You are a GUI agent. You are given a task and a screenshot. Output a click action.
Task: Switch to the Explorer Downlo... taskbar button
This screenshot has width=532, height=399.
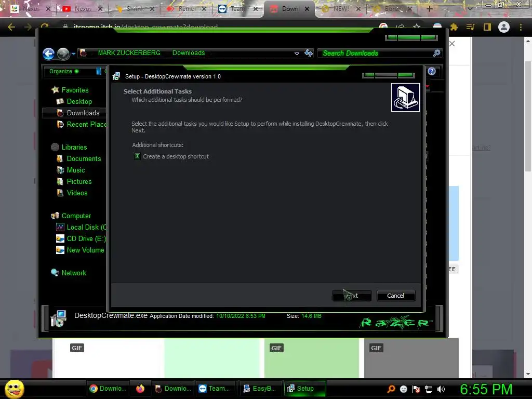tap(172, 389)
